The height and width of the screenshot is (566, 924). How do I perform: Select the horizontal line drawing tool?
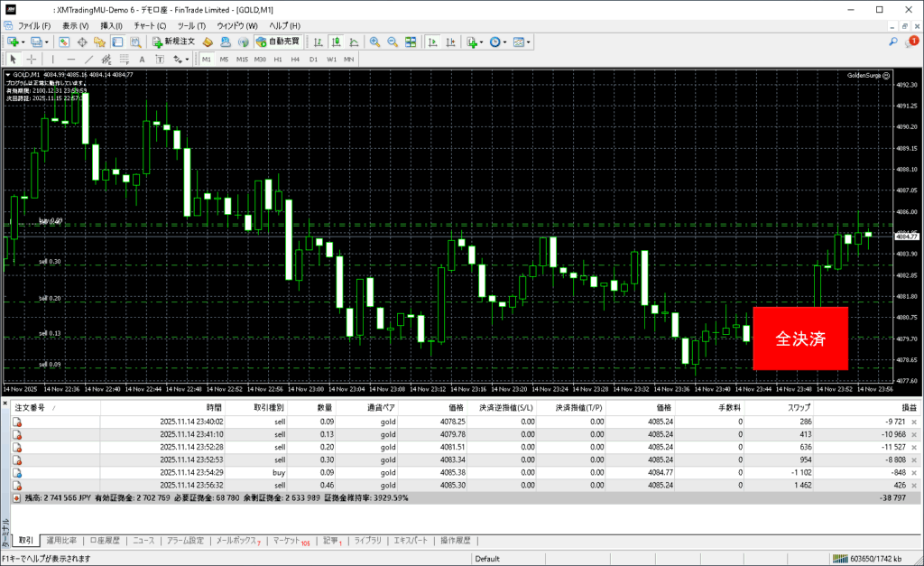pyautogui.click(x=70, y=60)
